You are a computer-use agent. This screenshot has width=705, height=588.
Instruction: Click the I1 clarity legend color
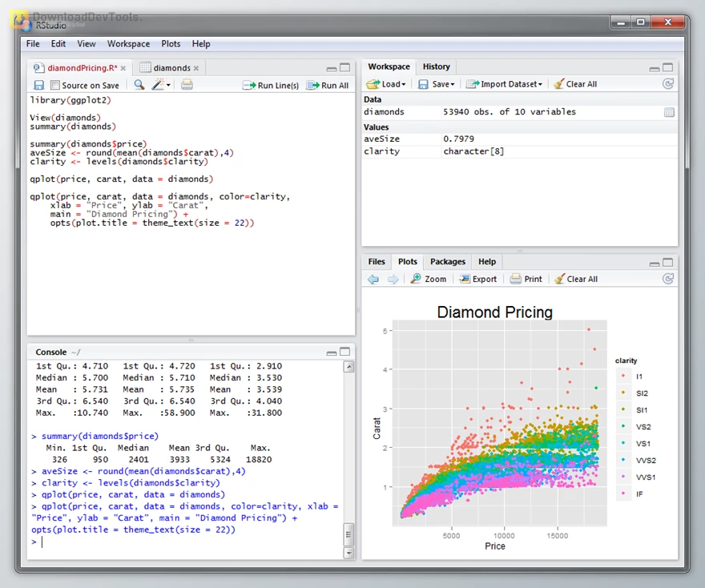(x=623, y=377)
